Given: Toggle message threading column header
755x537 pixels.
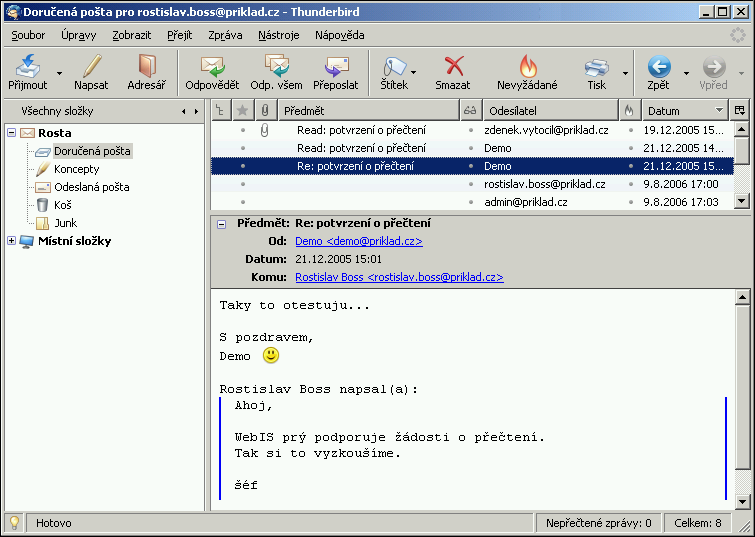Looking at the screenshot, I should click(221, 110).
